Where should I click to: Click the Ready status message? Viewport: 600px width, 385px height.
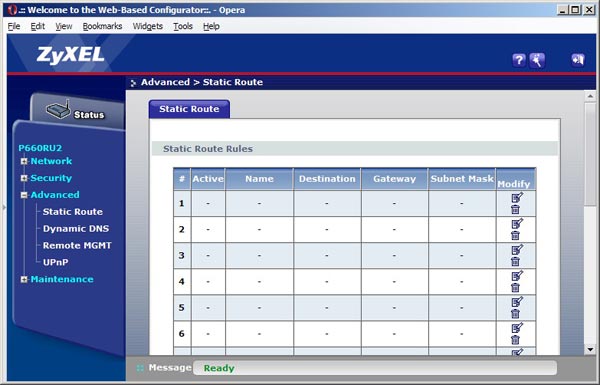(x=219, y=368)
